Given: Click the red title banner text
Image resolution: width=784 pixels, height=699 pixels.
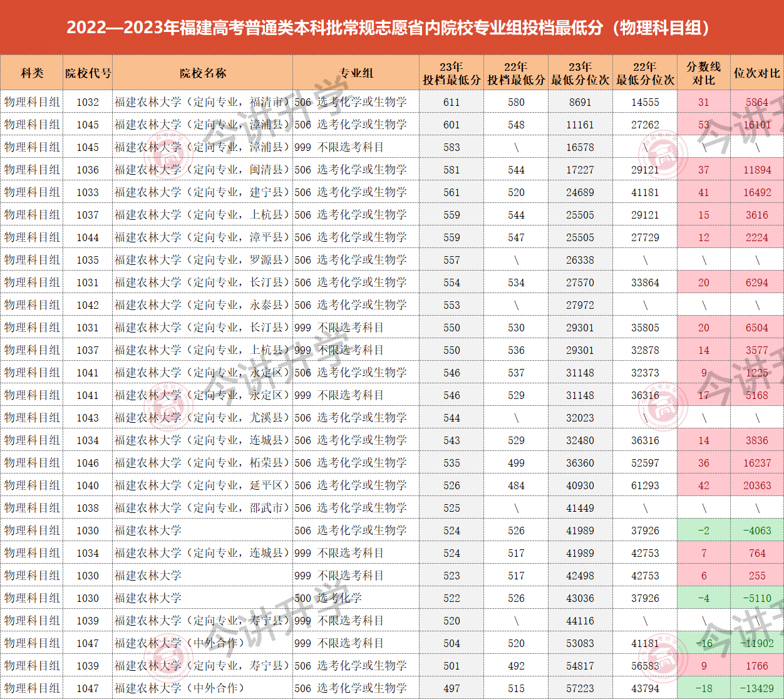Looking at the screenshot, I should pos(389,28).
